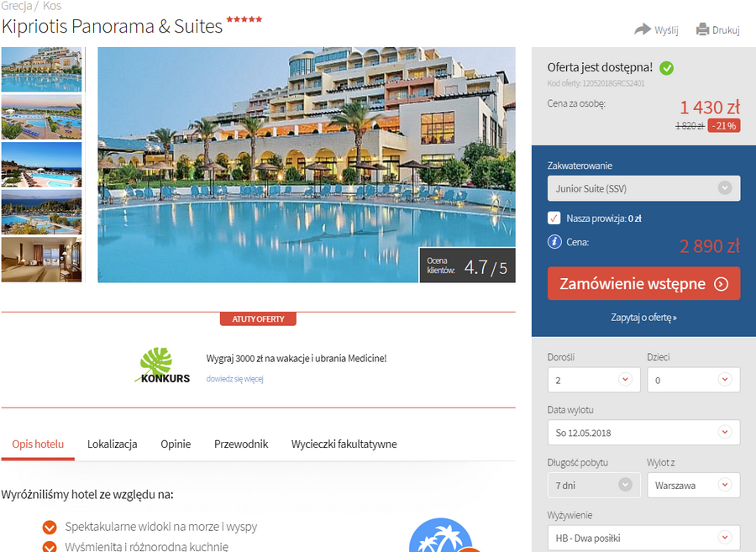Click the blue palm tree badge icon
756x552 pixels.
(x=441, y=535)
